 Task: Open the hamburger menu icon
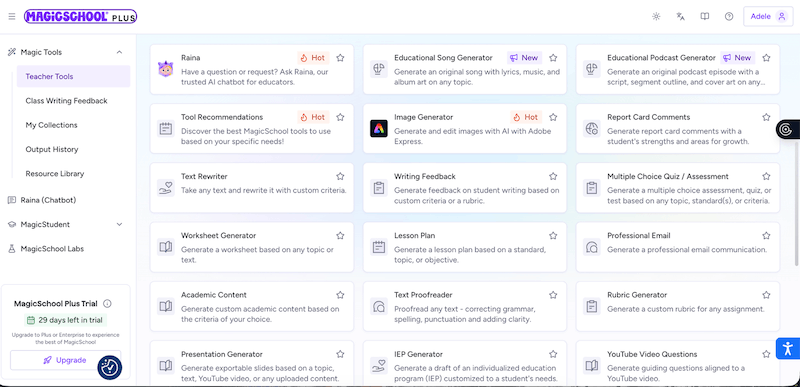[x=12, y=16]
